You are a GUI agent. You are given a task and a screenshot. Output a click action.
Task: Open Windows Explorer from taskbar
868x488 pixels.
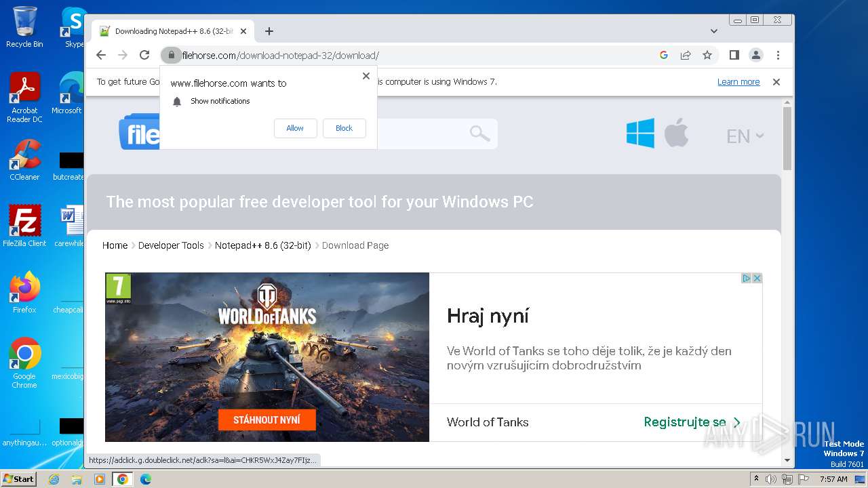[77, 479]
